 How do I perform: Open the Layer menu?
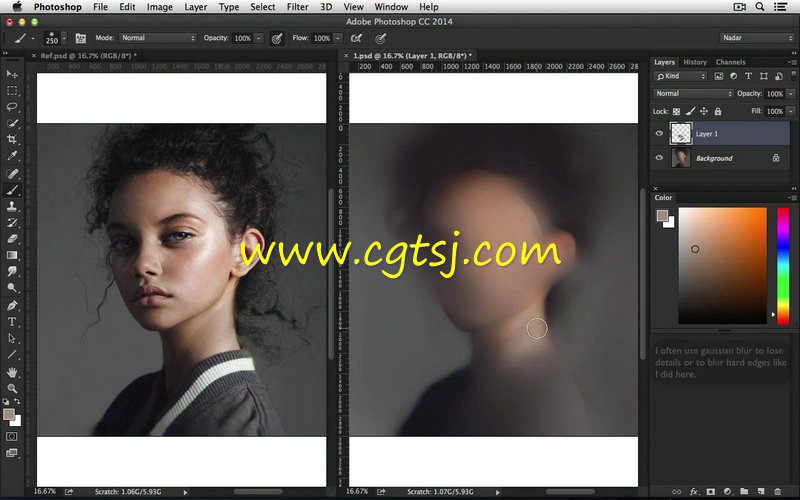(195, 7)
